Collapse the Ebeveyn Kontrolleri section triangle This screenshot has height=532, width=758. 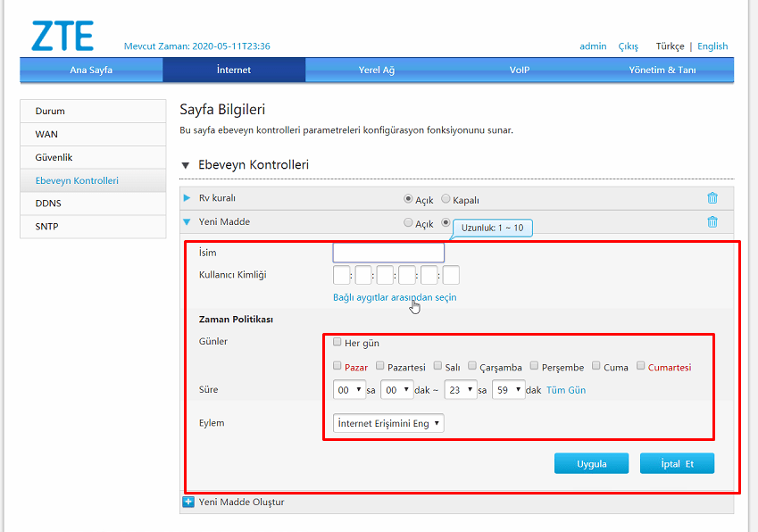pos(185,165)
